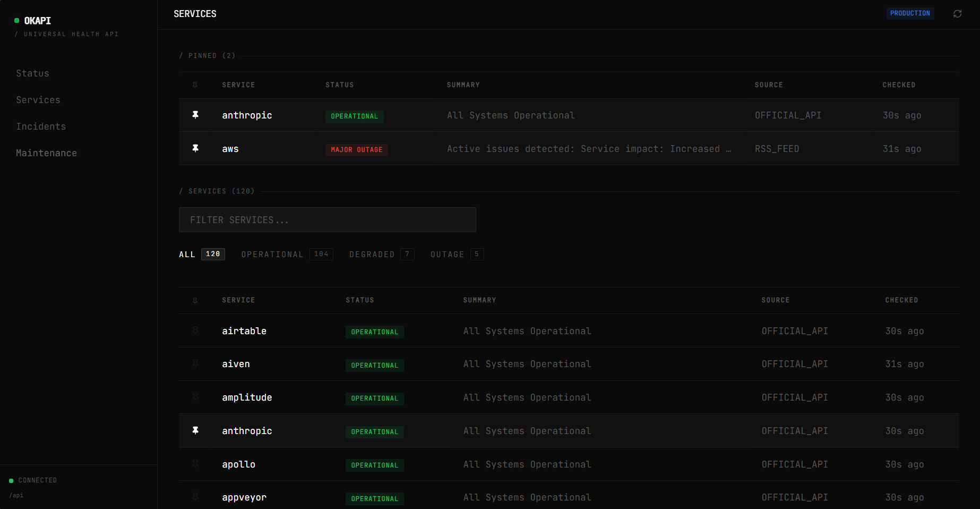Unpin anthropic in the pinned table
Screen dimensions: 980x509
tap(195, 115)
